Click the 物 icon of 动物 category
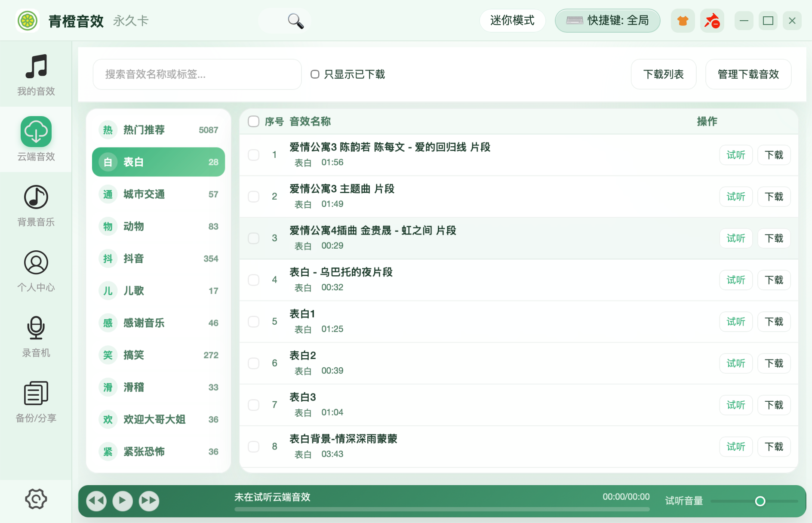This screenshot has height=523, width=812. [x=108, y=227]
